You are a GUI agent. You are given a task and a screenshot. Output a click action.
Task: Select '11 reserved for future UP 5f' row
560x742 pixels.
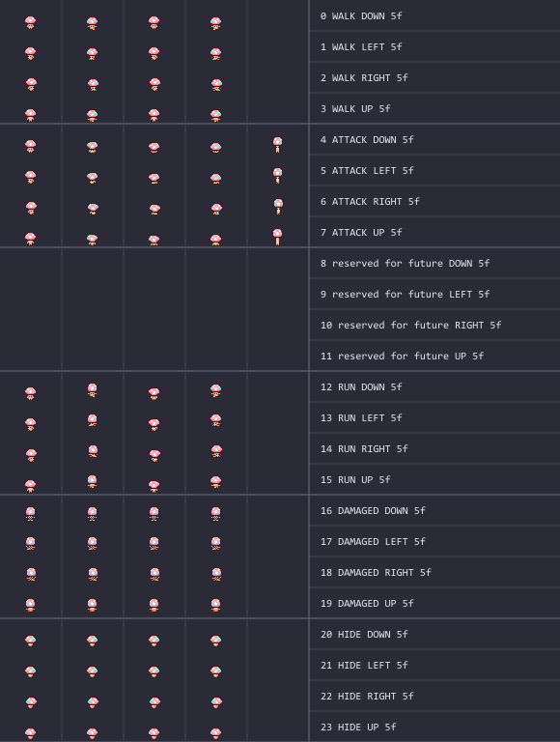tap(434, 356)
